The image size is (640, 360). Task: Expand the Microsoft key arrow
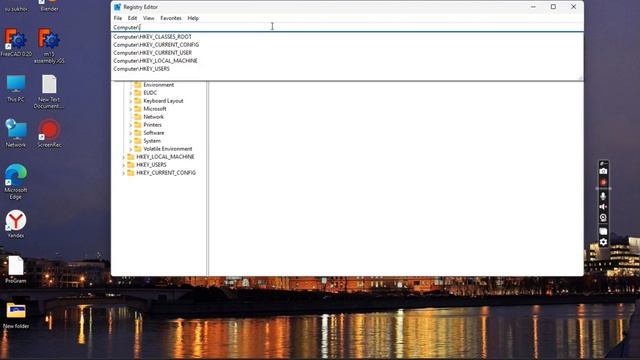[131, 109]
